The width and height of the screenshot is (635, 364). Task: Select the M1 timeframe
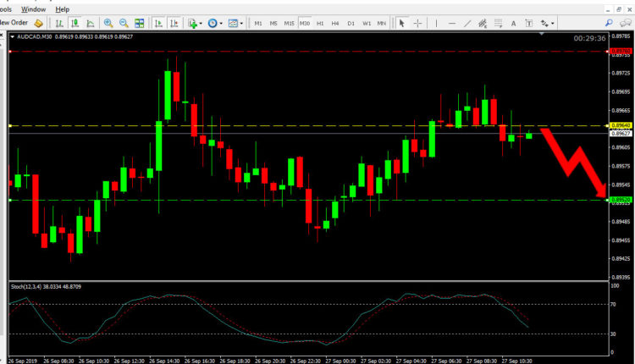tap(258, 24)
